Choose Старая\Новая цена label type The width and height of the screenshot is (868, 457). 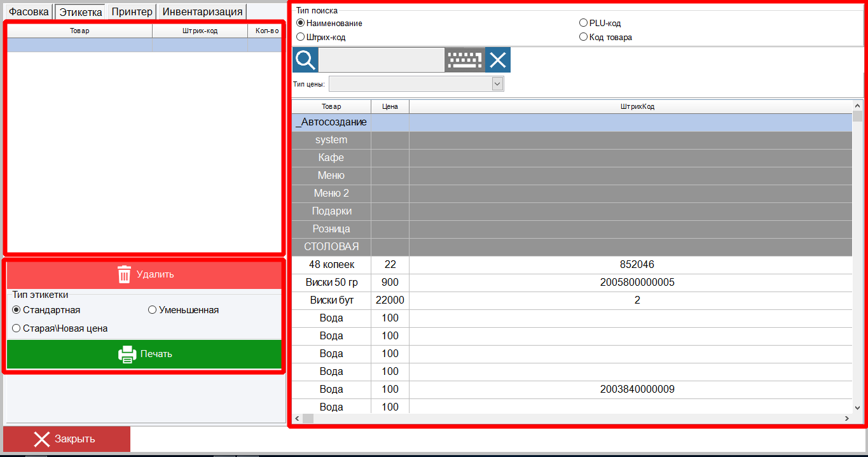click(17, 328)
